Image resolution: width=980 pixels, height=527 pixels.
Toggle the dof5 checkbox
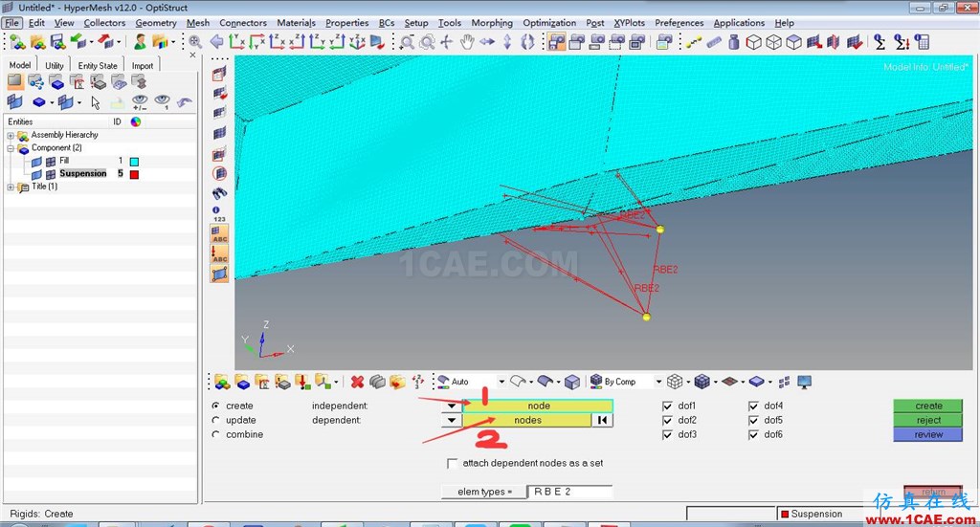click(x=754, y=420)
